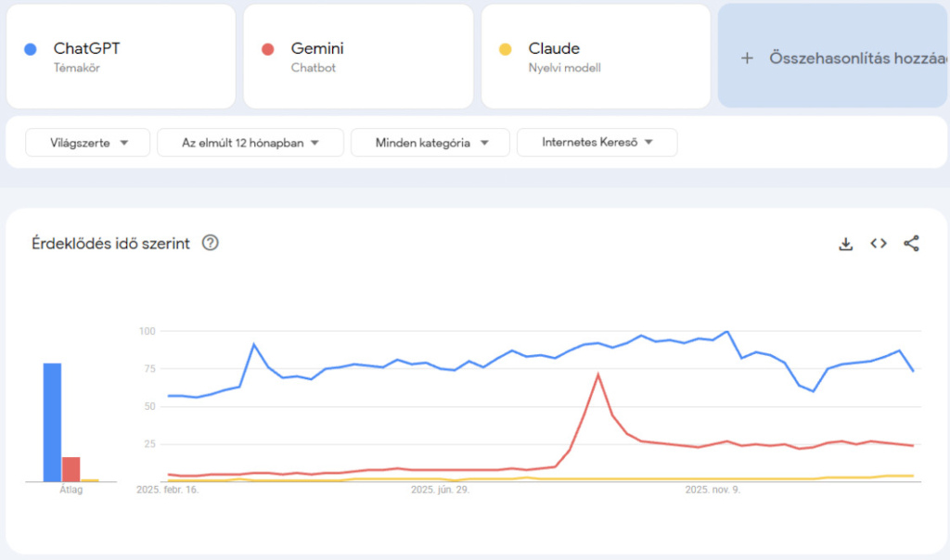This screenshot has height=560, width=950.
Task: Click the blue ChatGPT average bar
Action: click(52, 423)
